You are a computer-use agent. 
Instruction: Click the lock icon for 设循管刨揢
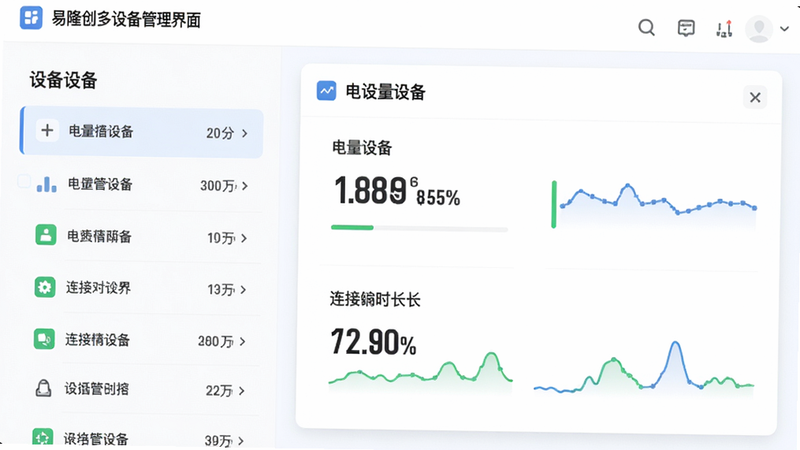coord(43,388)
